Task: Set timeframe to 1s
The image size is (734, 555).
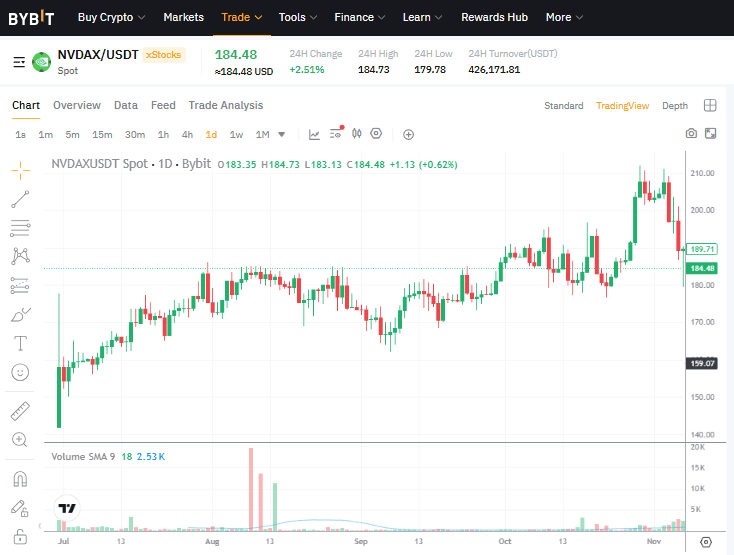Action: (20, 135)
